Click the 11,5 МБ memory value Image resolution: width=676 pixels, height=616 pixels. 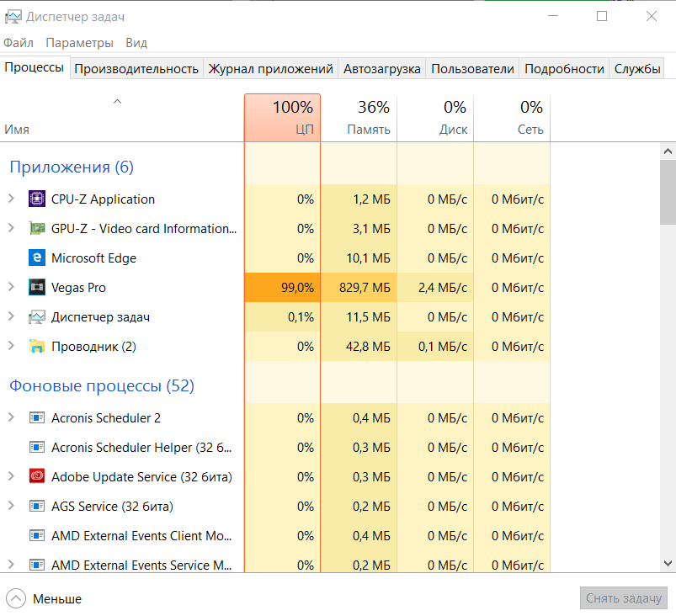(368, 317)
